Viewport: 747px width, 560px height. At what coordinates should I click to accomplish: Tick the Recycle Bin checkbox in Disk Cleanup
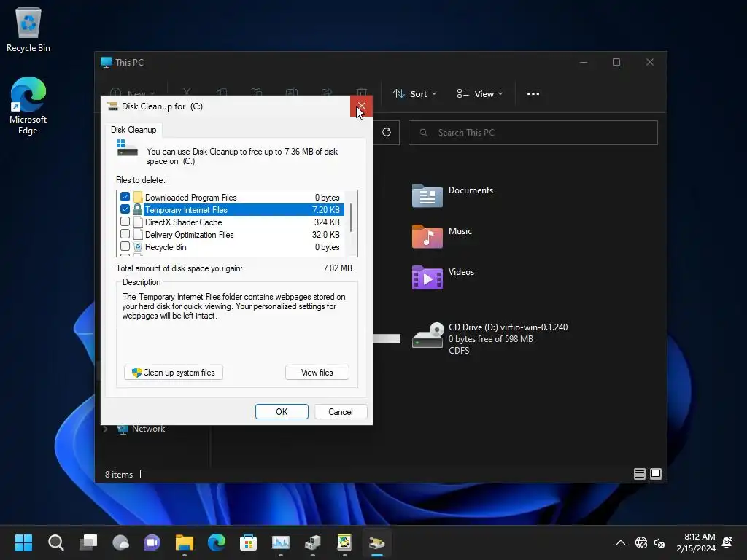tap(125, 246)
